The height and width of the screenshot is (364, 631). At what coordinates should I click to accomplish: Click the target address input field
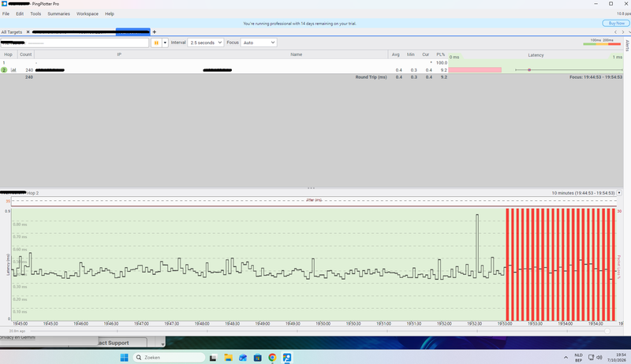click(x=75, y=43)
